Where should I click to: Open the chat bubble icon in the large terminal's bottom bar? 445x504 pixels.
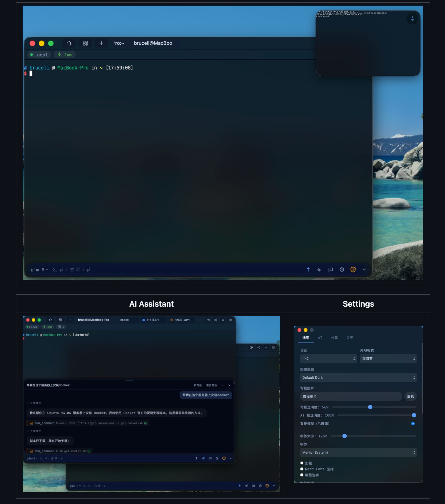pos(331,270)
